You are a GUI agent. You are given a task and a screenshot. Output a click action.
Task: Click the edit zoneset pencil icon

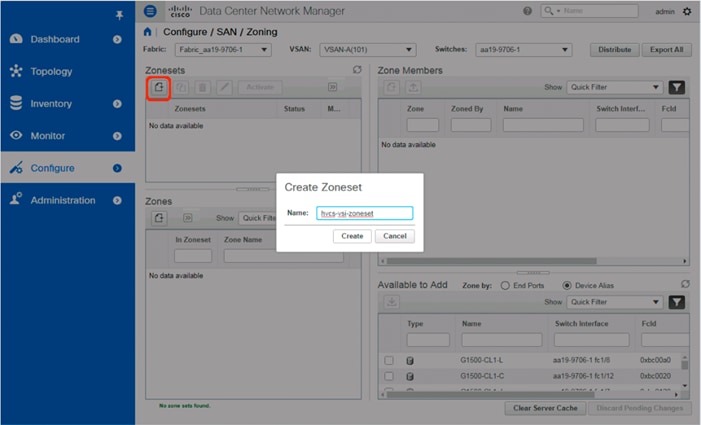224,87
